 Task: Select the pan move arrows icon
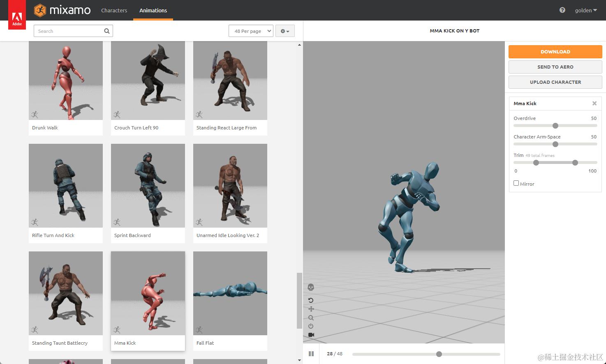pyautogui.click(x=311, y=309)
